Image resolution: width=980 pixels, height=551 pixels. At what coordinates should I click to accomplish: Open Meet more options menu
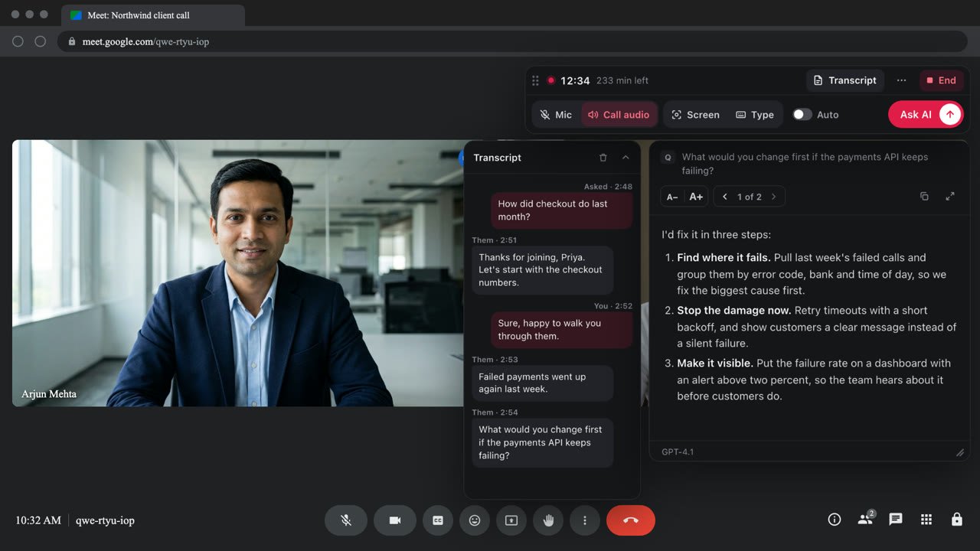[x=585, y=520]
